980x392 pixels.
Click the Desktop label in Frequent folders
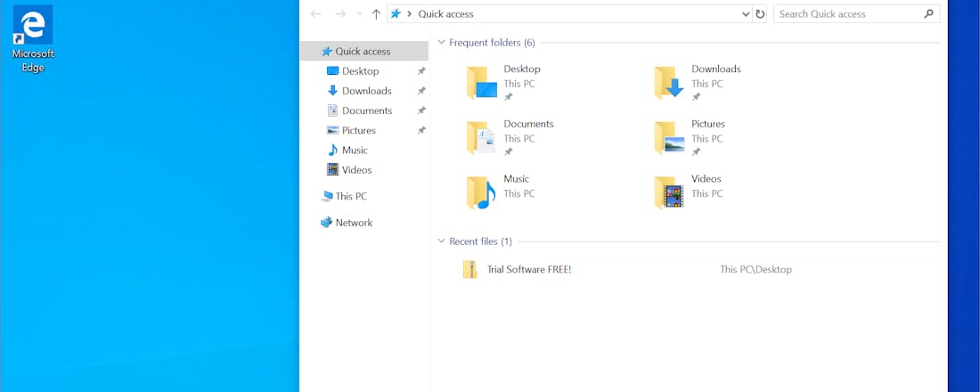pos(522,69)
